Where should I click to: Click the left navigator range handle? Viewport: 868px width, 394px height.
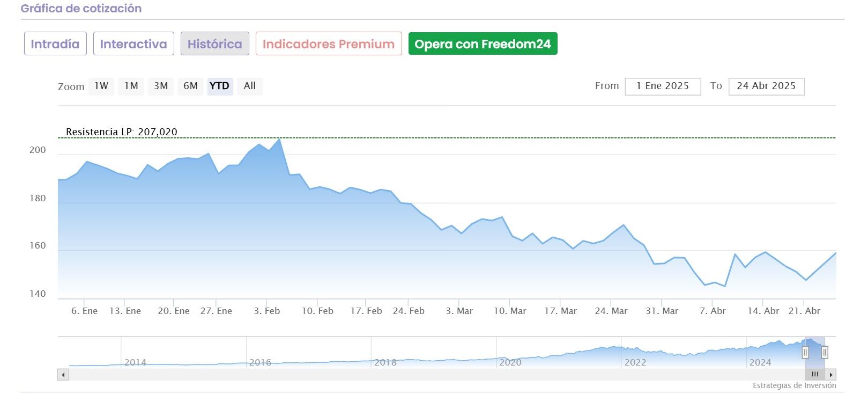(805, 352)
